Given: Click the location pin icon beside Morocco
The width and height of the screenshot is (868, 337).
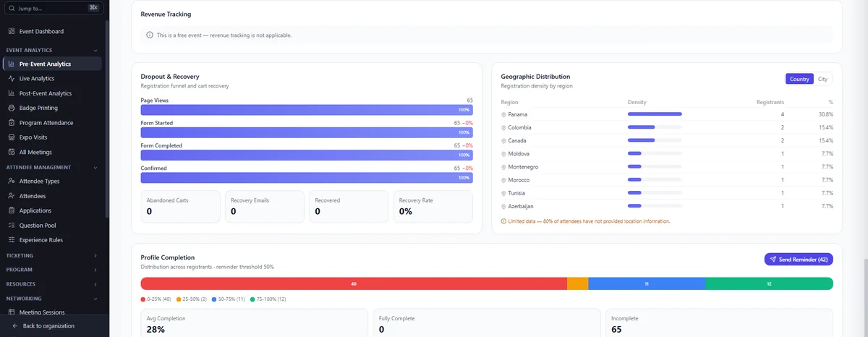Looking at the screenshot, I should [503, 180].
